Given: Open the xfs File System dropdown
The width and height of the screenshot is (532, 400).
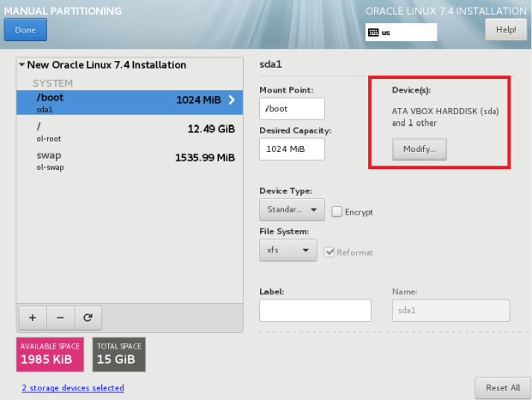Looking at the screenshot, I should pos(287,252).
